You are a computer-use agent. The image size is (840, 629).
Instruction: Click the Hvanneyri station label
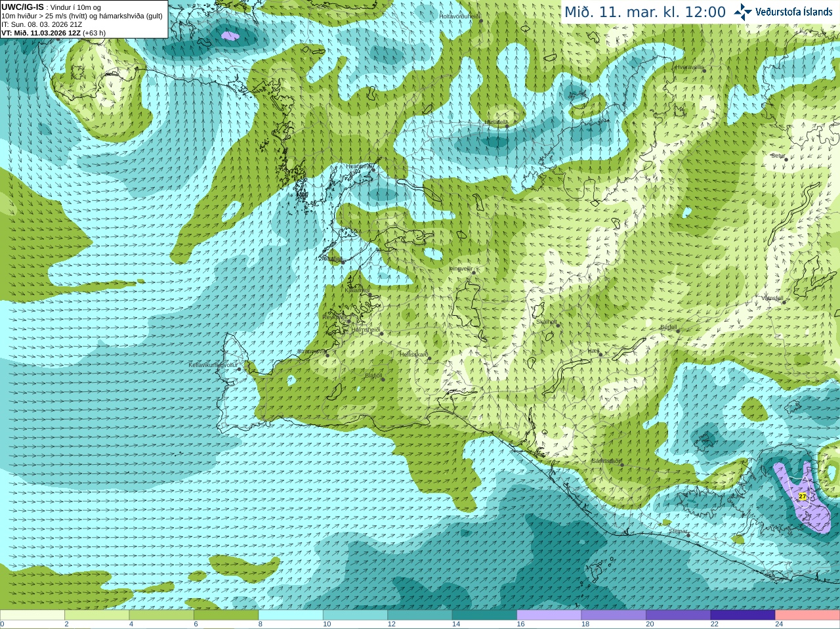tap(359, 166)
